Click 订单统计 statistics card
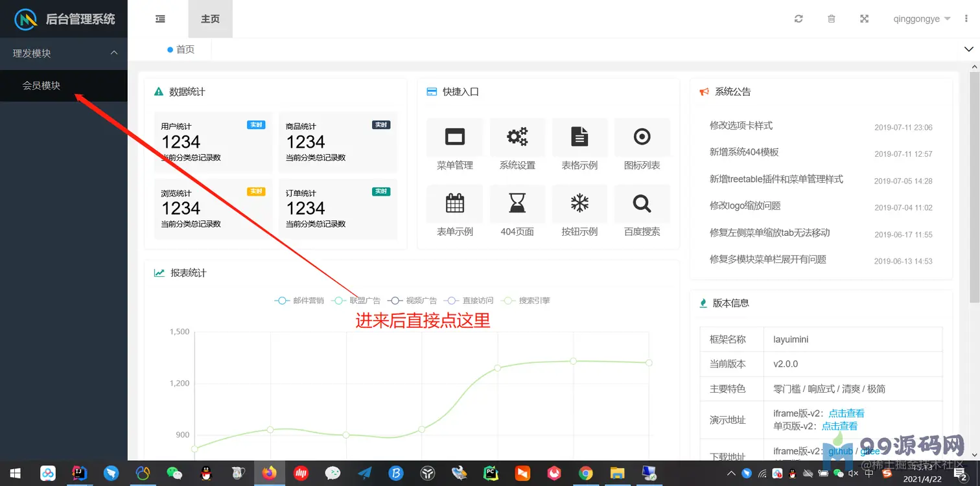This screenshot has width=980, height=486. pyautogui.click(x=338, y=209)
